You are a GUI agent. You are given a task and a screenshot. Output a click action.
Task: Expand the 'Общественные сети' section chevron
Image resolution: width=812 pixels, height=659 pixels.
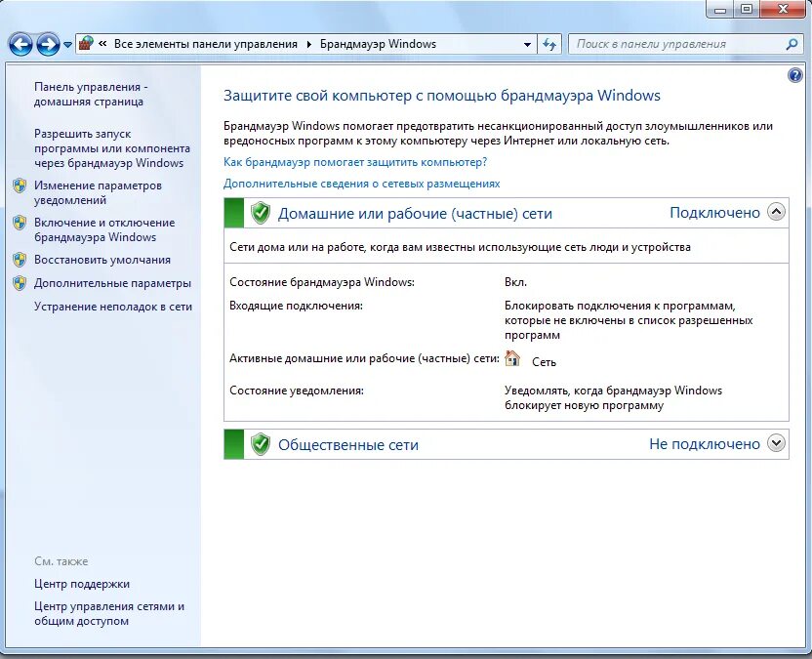776,443
